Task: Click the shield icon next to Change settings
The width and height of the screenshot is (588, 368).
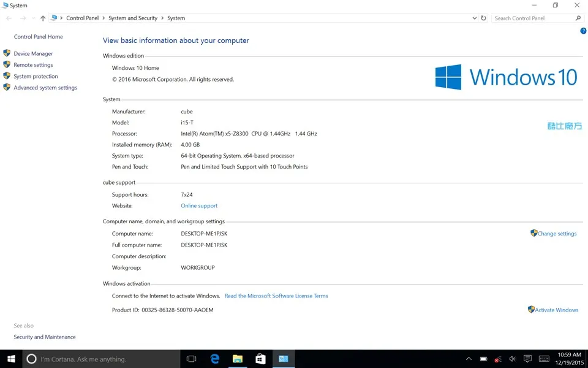Action: [534, 233]
